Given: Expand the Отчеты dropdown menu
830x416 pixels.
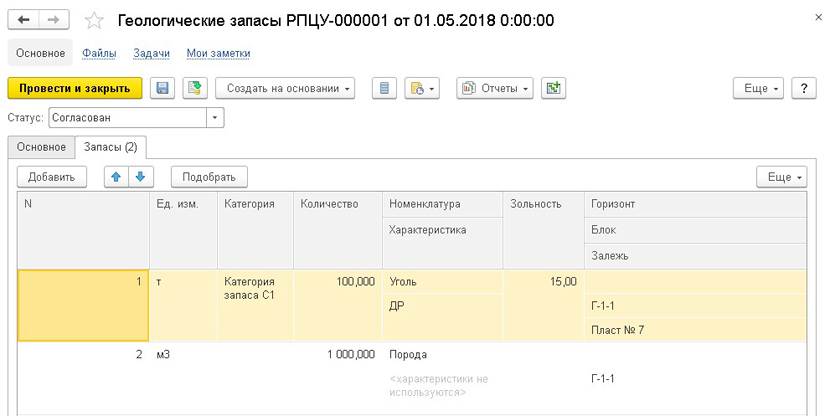Looking at the screenshot, I should point(495,88).
